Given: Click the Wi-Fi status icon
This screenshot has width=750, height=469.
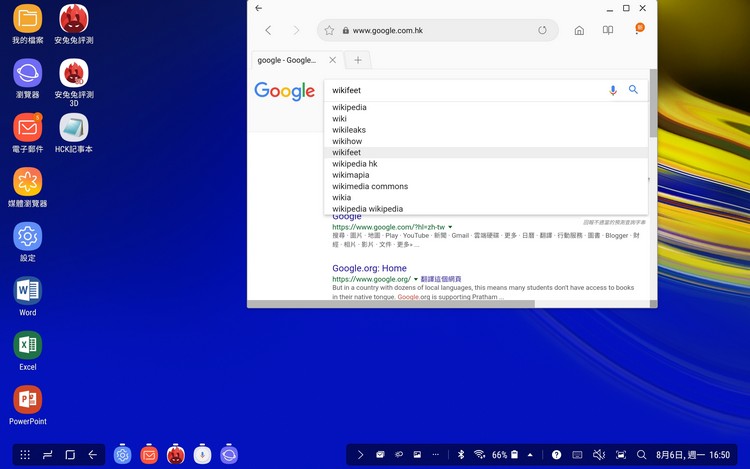Looking at the screenshot, I should (479, 455).
